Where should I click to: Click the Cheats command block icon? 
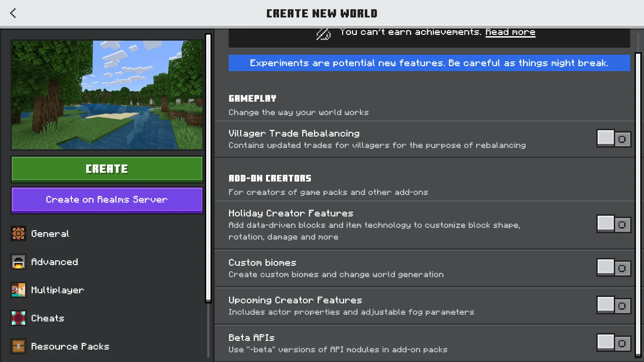18,318
